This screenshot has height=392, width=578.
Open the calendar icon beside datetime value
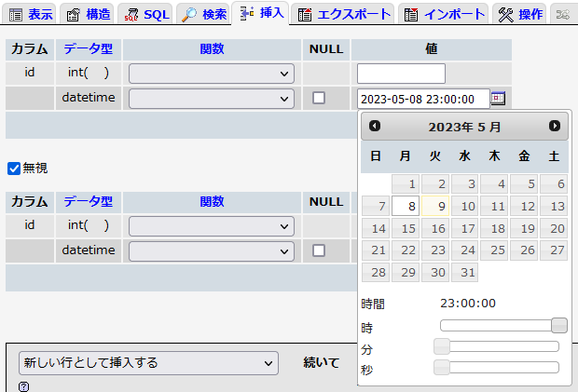click(x=498, y=98)
